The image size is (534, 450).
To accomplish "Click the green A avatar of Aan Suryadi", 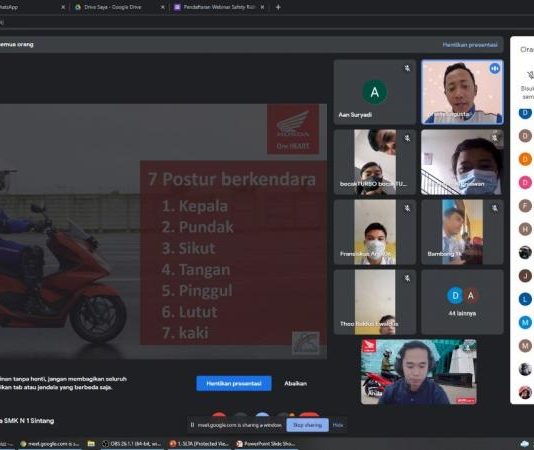I will coord(375,92).
